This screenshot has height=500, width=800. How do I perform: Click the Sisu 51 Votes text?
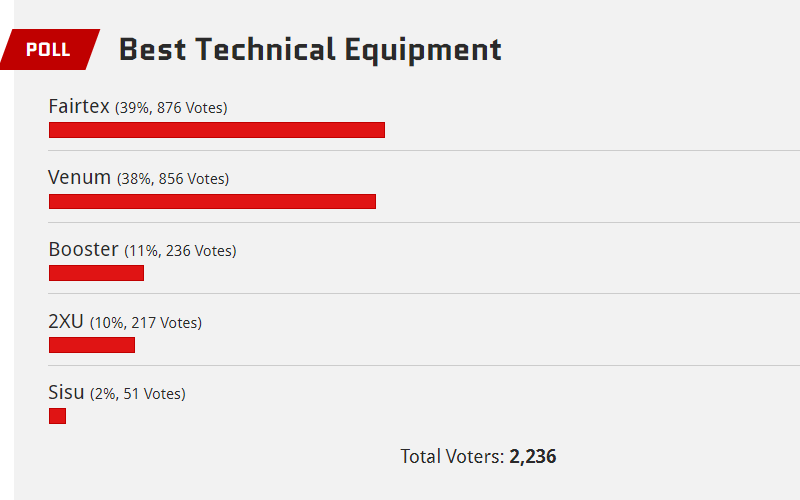(x=138, y=394)
